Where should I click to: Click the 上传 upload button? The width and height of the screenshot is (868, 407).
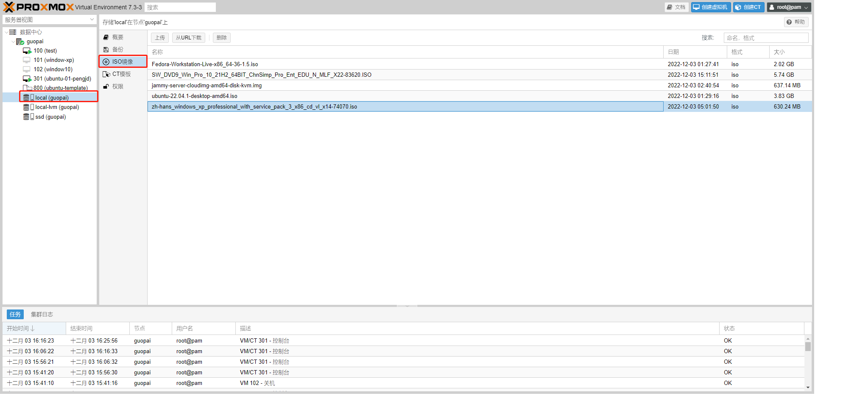[x=160, y=38]
